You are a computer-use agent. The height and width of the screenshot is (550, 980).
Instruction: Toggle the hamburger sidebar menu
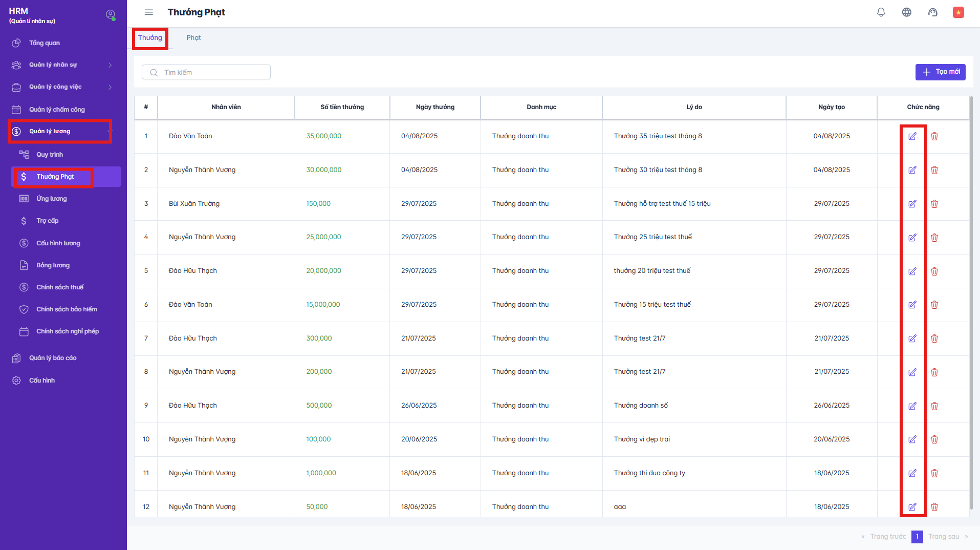(x=149, y=12)
